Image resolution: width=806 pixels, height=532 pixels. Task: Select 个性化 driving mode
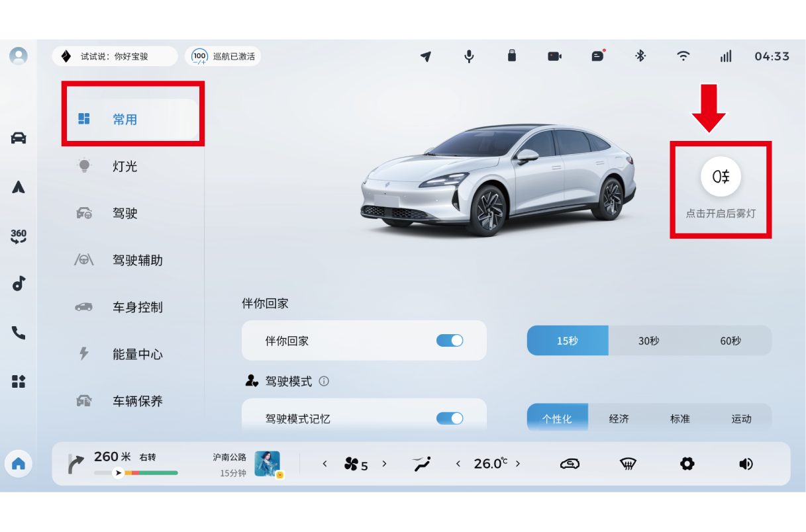click(557, 418)
